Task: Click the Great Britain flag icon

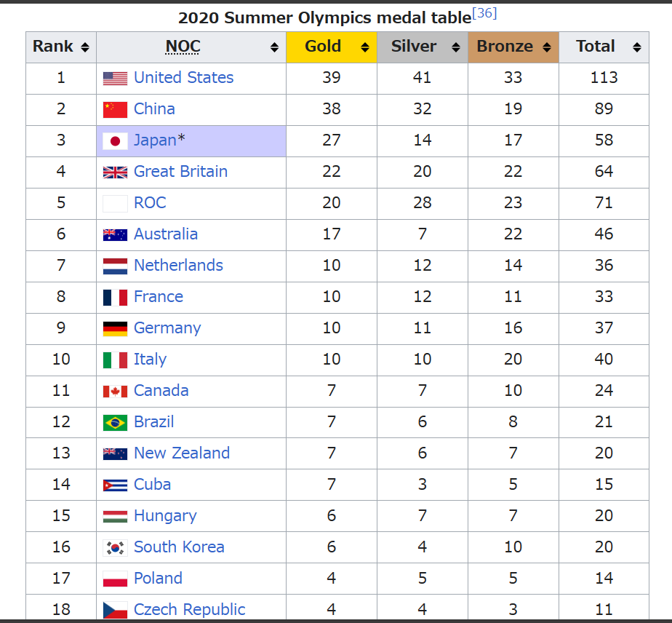Action: click(115, 172)
